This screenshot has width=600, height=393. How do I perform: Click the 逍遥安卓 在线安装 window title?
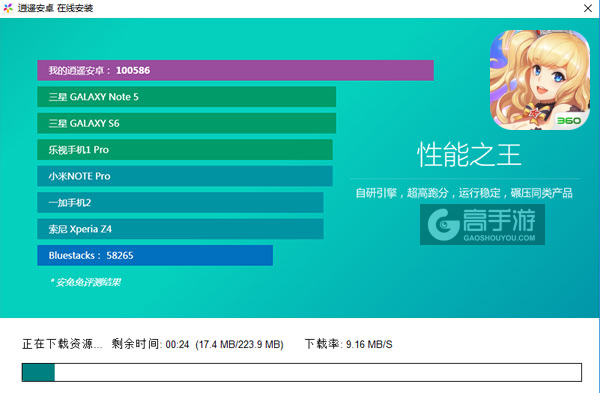click(55, 8)
